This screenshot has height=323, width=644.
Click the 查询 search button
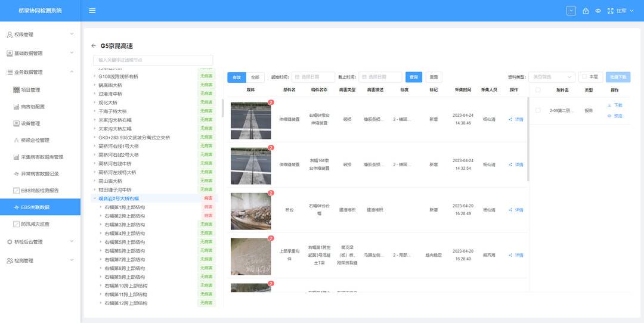click(413, 77)
